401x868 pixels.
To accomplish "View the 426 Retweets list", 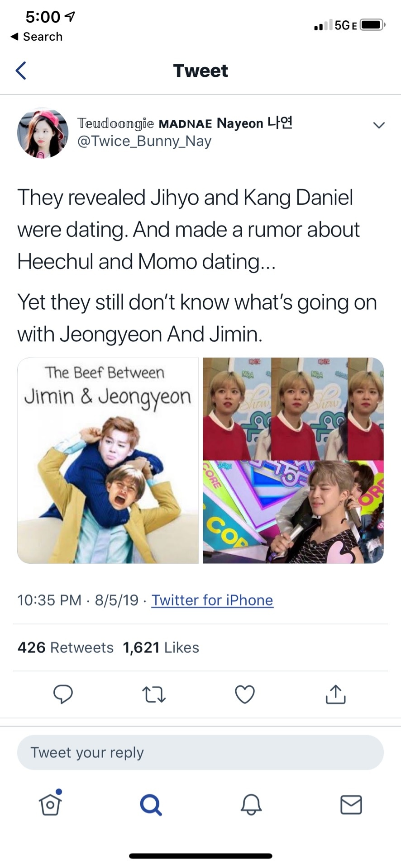I will click(66, 647).
